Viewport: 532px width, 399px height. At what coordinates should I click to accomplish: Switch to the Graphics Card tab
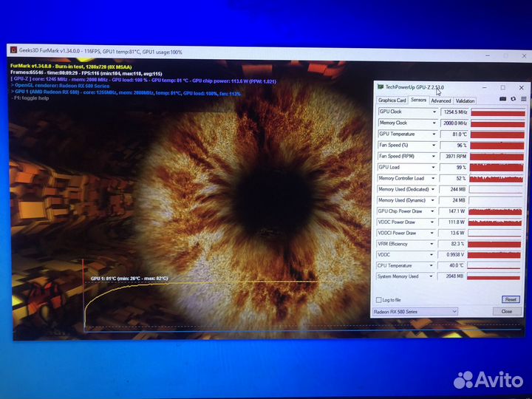point(392,100)
